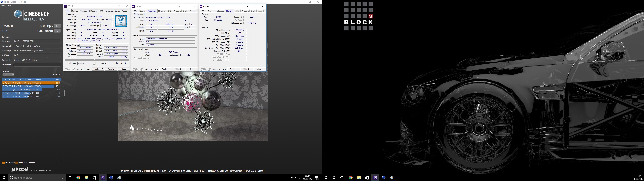Show hidden tray icons chevron
Screen dimensions: 644x181
[x=292, y=178]
